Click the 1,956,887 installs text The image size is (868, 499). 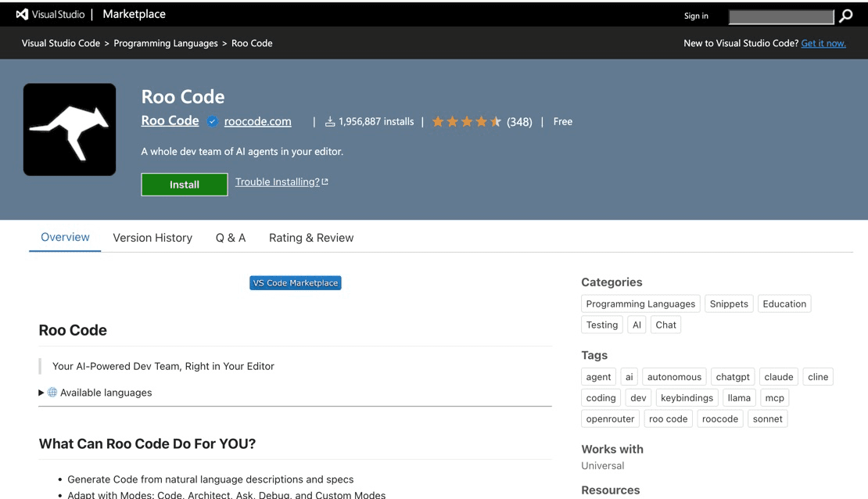376,121
